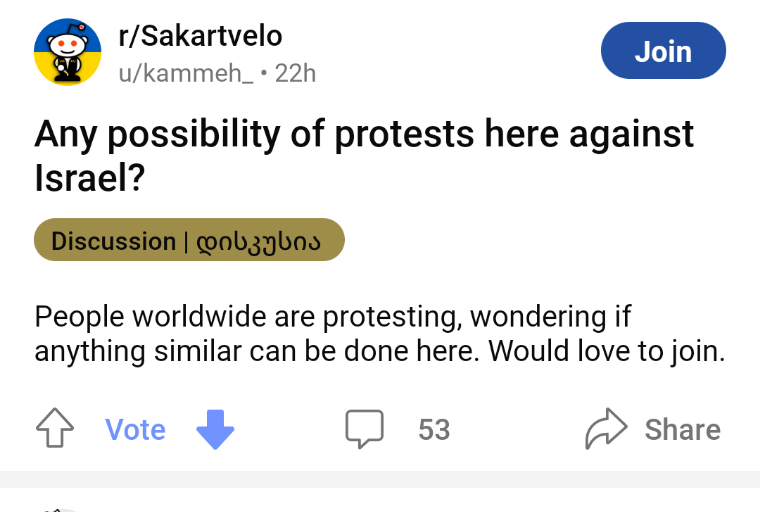Join the r/Sakartvelo community

(663, 50)
